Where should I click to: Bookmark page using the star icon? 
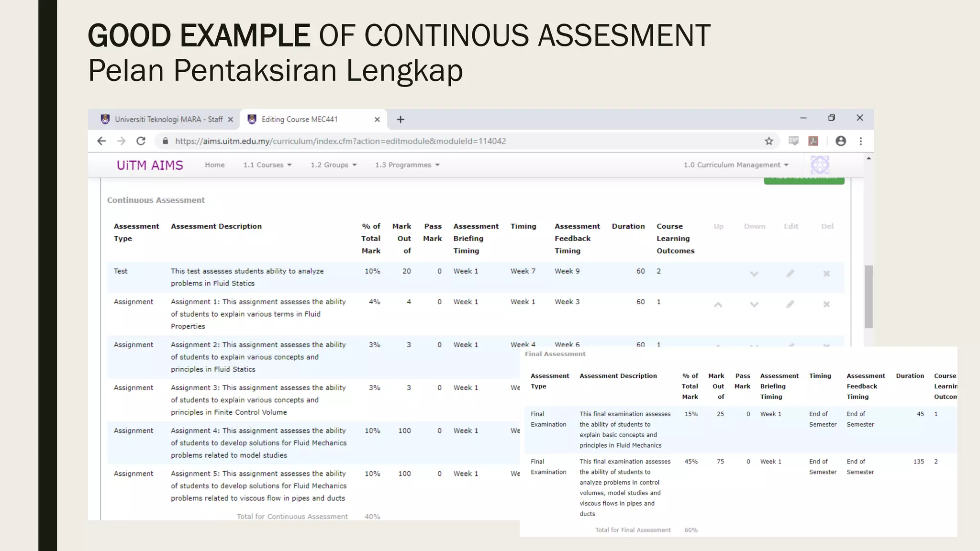click(769, 141)
